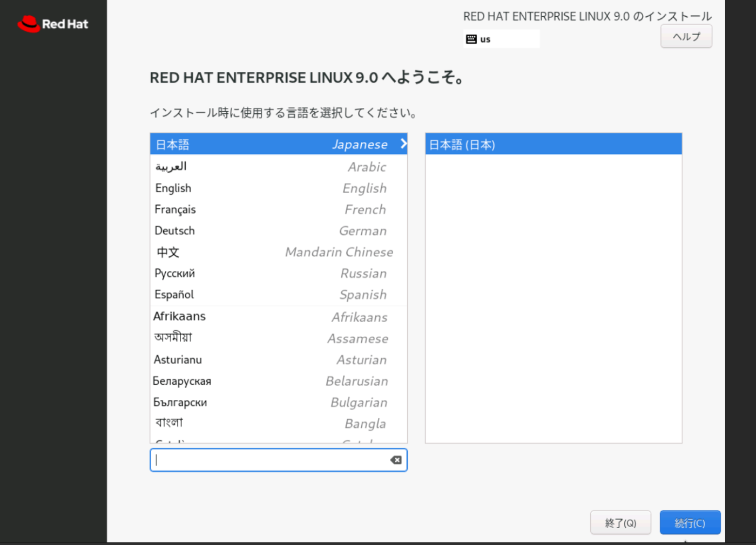Expand the Japanese language arrow

click(x=403, y=144)
